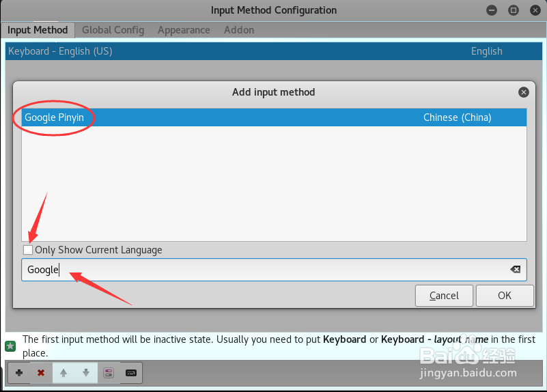Select Keyboard - English (US) row
The height and width of the screenshot is (392, 547).
pyautogui.click(x=275, y=51)
